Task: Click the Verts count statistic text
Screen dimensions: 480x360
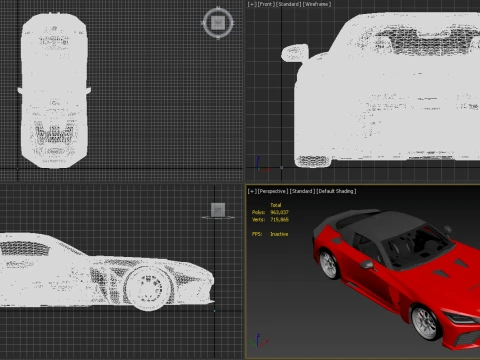Action: (270, 220)
